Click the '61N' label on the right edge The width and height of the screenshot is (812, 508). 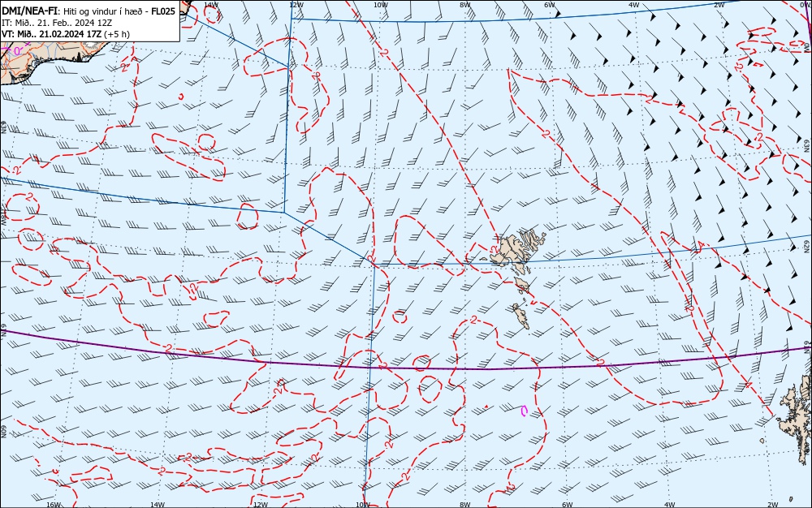pos(807,346)
